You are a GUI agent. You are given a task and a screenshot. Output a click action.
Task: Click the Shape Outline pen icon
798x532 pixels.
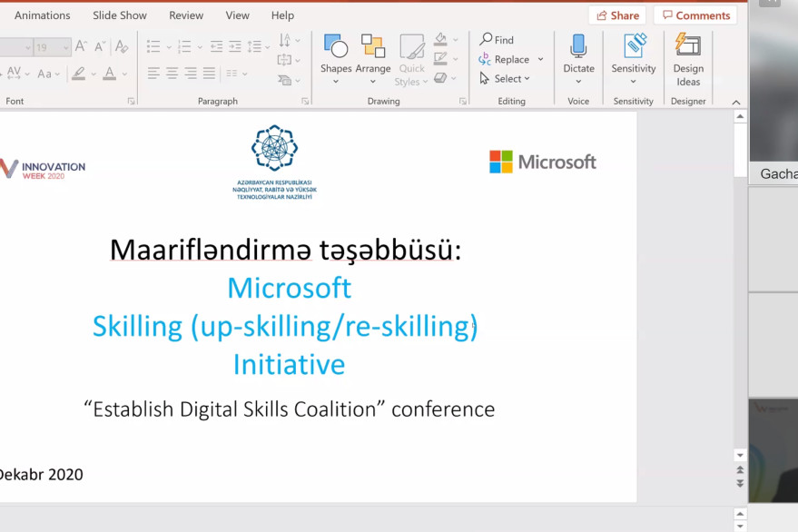point(440,58)
